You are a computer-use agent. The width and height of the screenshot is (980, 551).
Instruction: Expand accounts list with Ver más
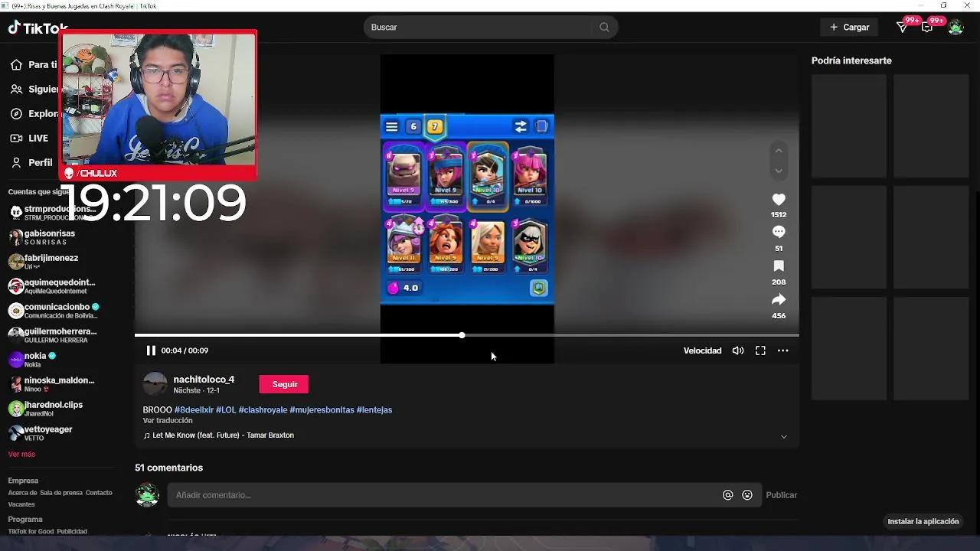coord(23,453)
